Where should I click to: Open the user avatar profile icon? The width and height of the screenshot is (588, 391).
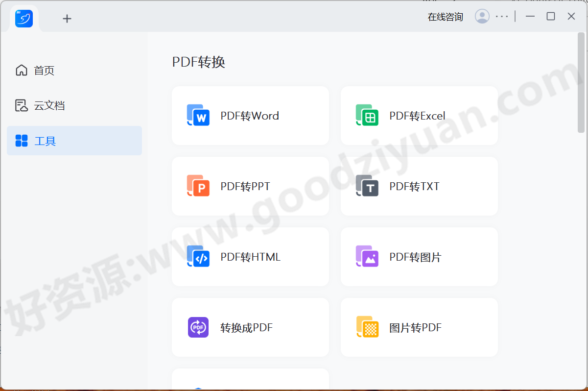click(x=482, y=16)
